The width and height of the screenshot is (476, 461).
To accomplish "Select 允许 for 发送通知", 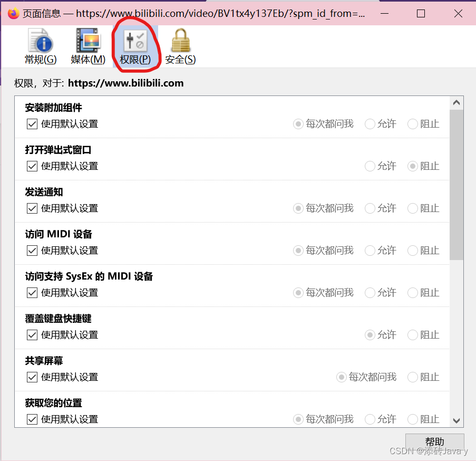I will 370,208.
